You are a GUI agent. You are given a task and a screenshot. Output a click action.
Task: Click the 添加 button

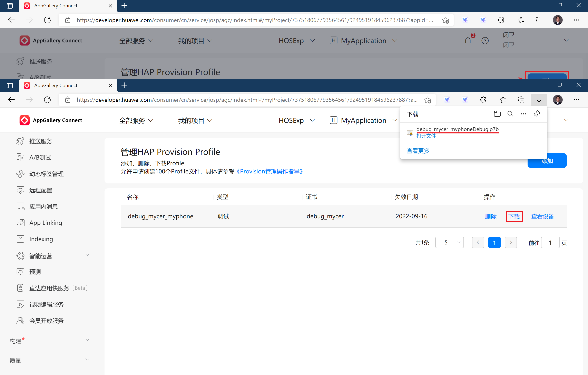point(547,161)
